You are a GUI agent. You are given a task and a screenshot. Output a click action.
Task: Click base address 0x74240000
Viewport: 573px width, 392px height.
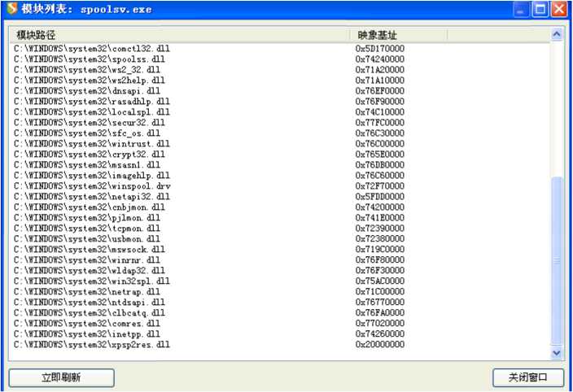[379, 59]
